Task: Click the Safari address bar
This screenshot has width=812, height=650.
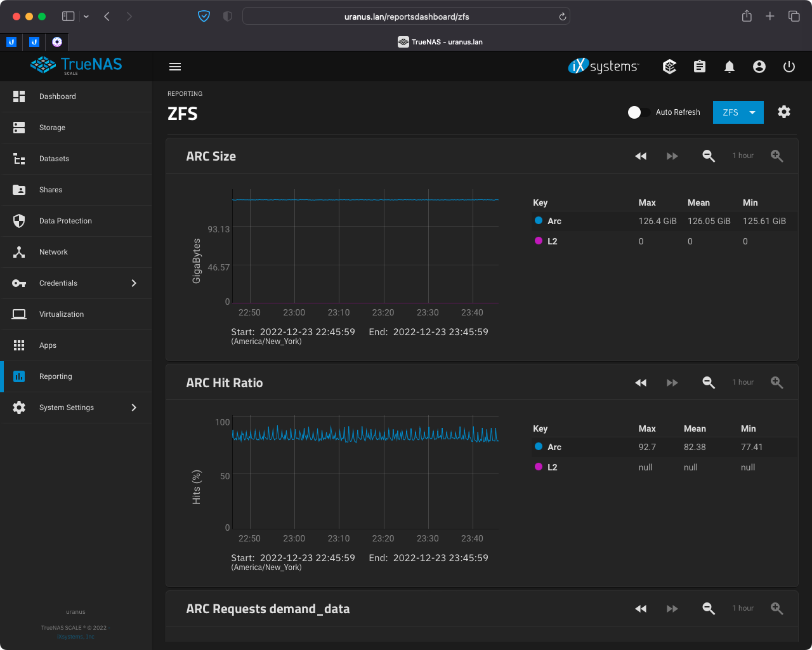Action: coord(406,17)
